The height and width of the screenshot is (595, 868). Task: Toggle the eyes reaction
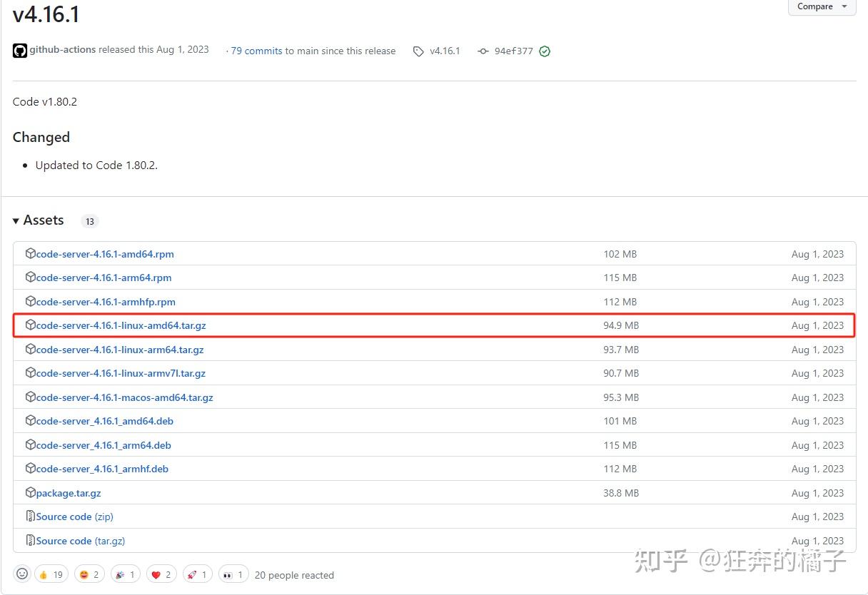tap(233, 574)
